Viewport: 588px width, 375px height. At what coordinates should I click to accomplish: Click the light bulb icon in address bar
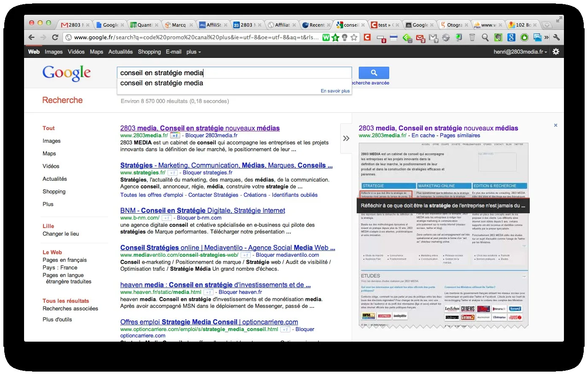tap(344, 38)
